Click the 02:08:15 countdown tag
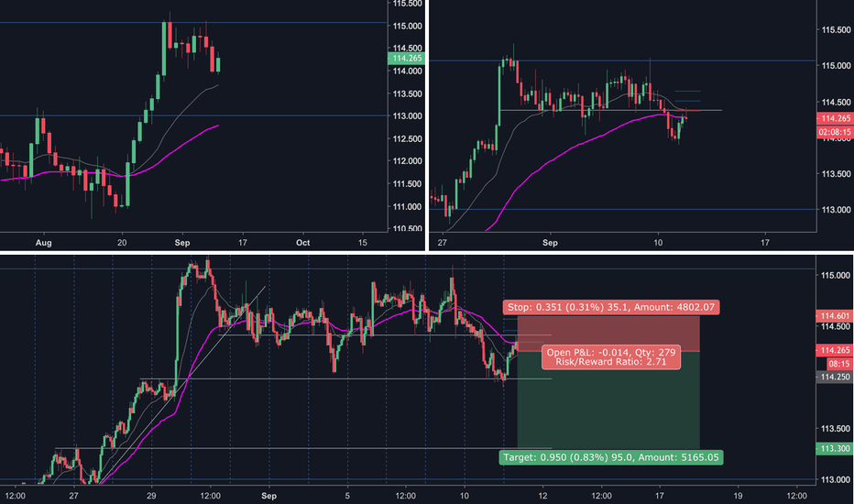 click(x=835, y=132)
